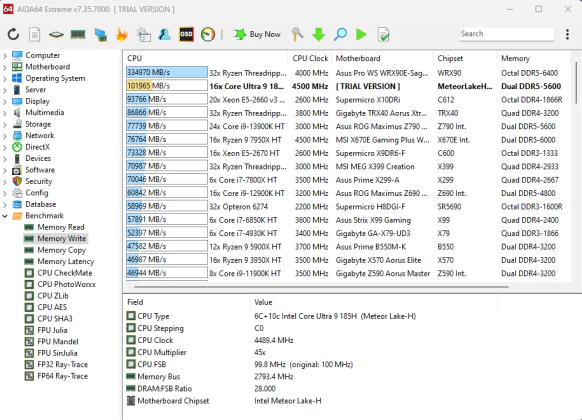Collapse the Benchmark tree node
The height and width of the screenshot is (420, 582).
tap(5, 216)
